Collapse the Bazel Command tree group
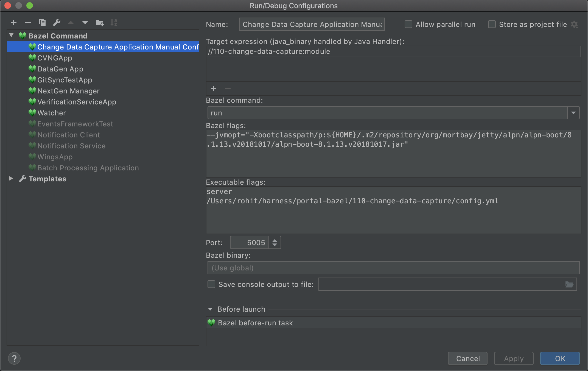The image size is (588, 371). point(11,35)
